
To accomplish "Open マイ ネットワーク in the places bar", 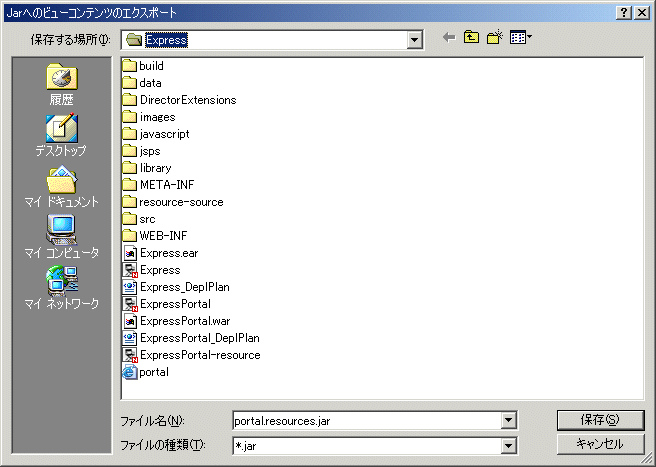I will [62, 287].
